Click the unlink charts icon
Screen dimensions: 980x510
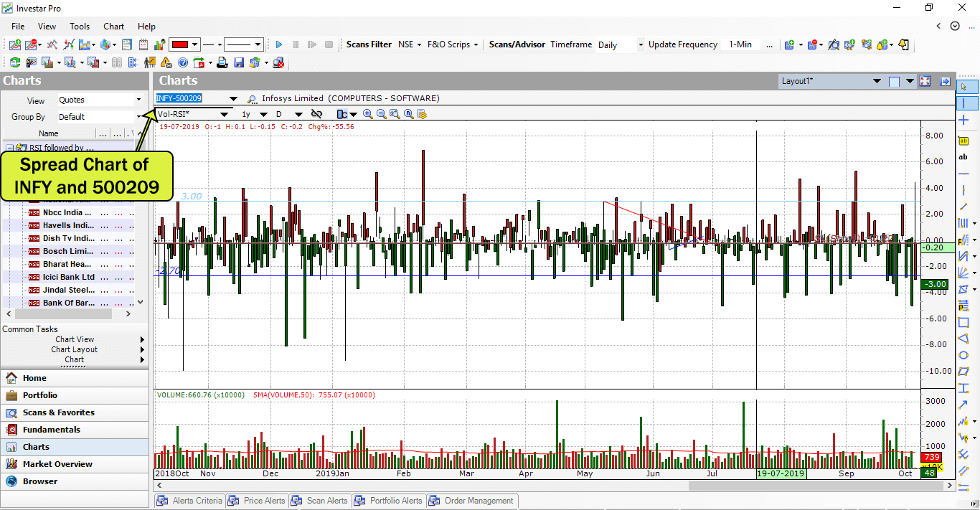pyautogui.click(x=316, y=114)
